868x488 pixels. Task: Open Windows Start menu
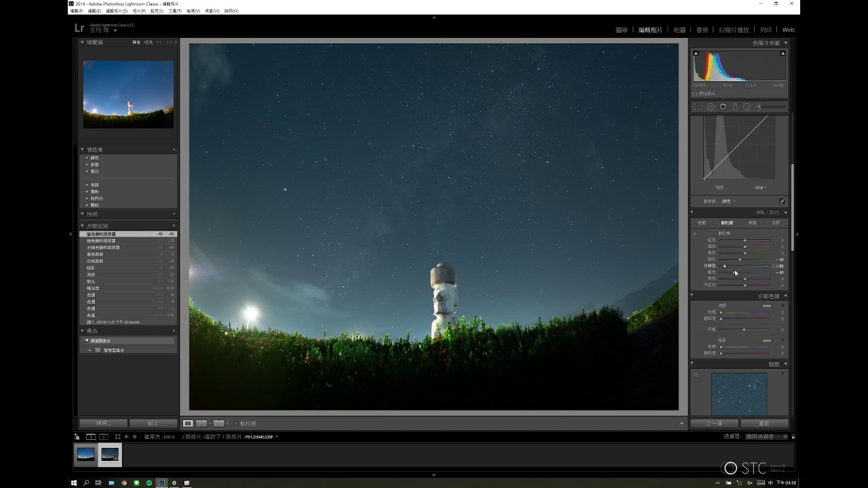point(74,483)
